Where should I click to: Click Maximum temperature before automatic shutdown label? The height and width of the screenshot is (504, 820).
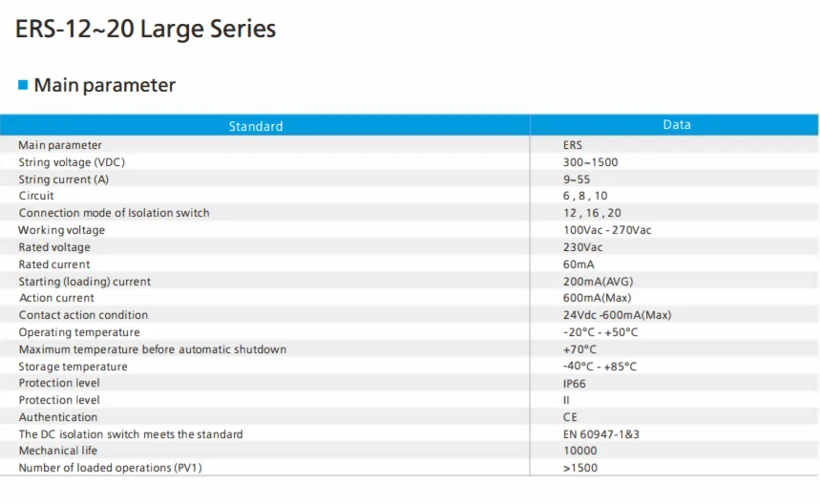coord(152,349)
